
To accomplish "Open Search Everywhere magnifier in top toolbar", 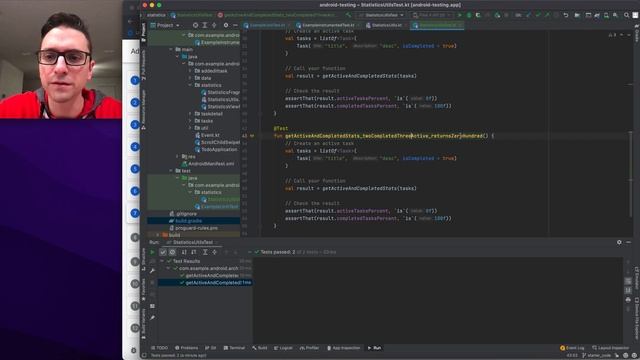I will point(626,15).
